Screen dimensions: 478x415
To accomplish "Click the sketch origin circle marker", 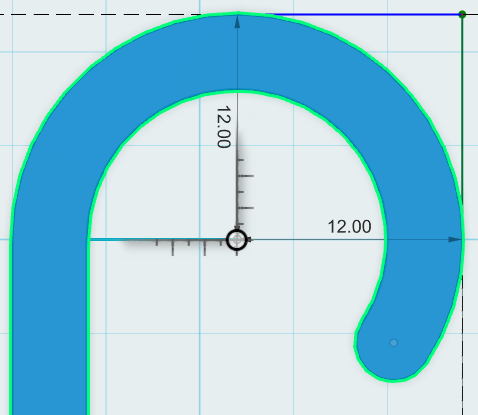I will coord(237,240).
